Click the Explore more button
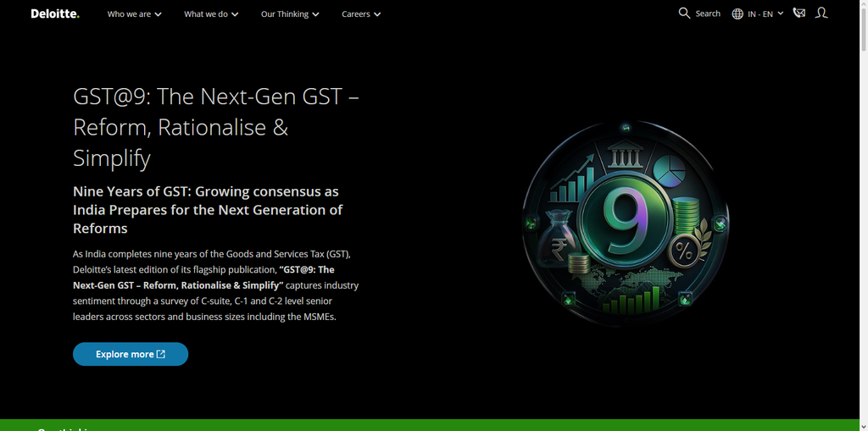 click(131, 354)
